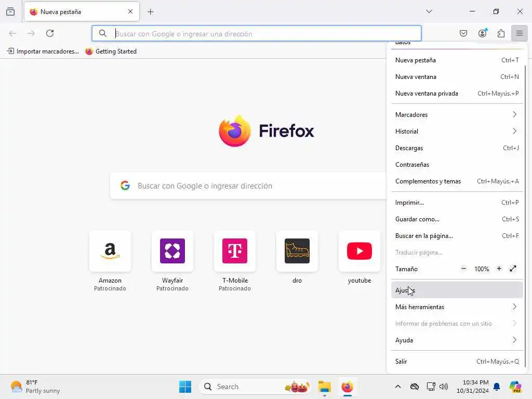Enter full screen via the Tamaño arrows icon
532x399 pixels.
tap(513, 269)
